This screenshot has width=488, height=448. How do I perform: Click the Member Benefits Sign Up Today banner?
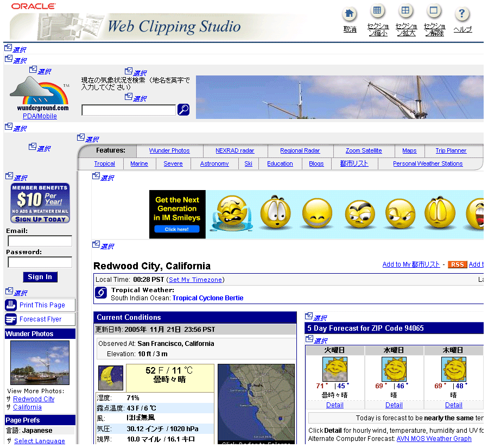(x=40, y=203)
